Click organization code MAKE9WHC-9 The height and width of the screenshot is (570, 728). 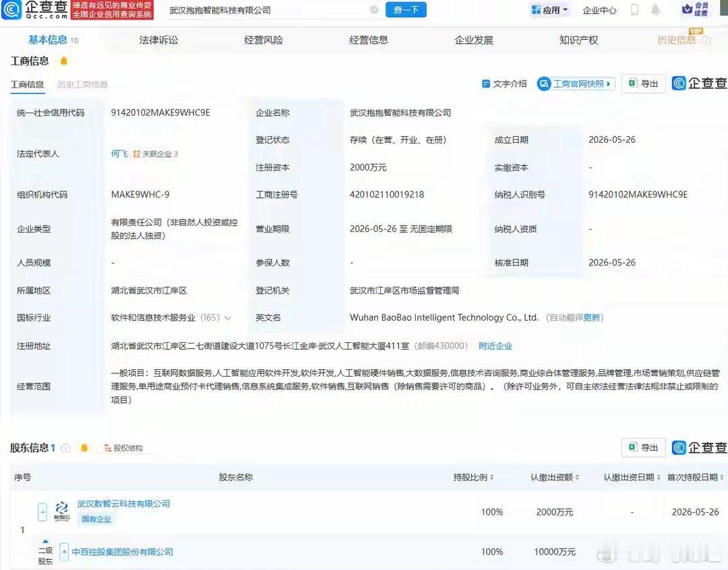point(140,195)
